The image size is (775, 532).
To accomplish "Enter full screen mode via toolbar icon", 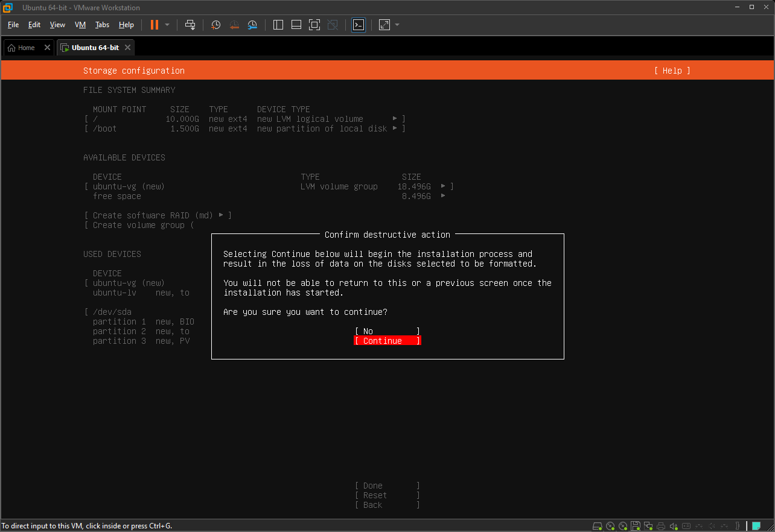I will [314, 25].
